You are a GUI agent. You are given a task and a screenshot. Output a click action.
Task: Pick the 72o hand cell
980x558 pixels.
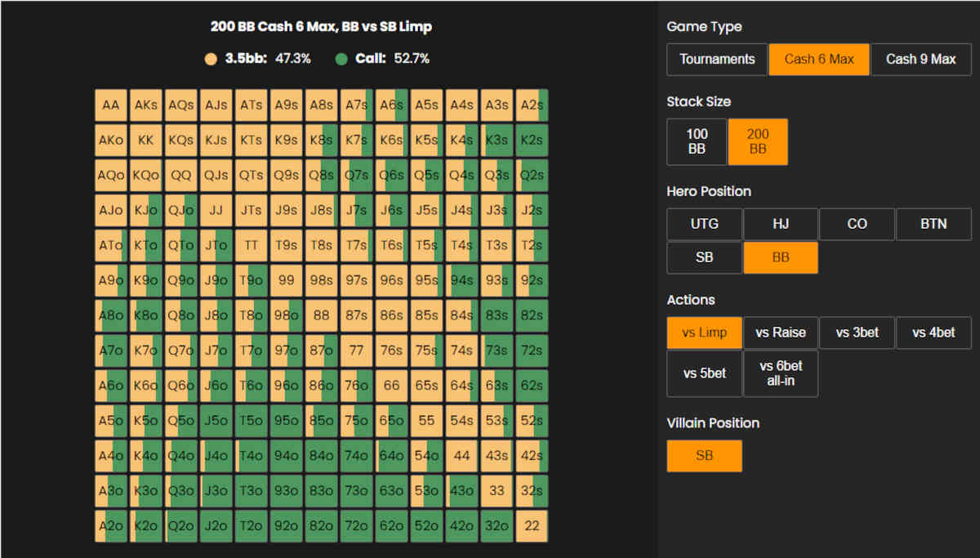coord(356,526)
